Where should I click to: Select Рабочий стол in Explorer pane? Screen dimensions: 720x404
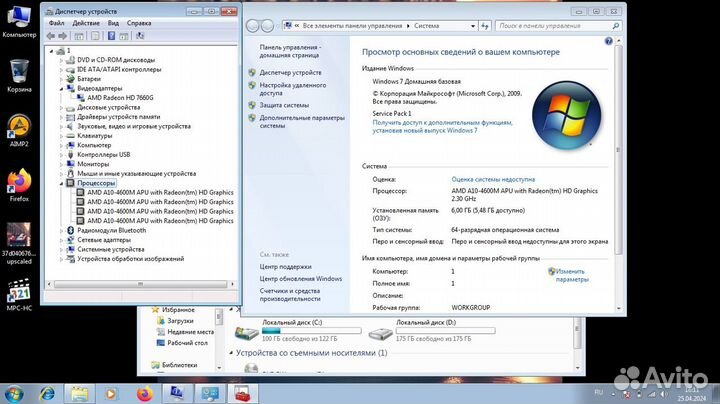click(187, 343)
